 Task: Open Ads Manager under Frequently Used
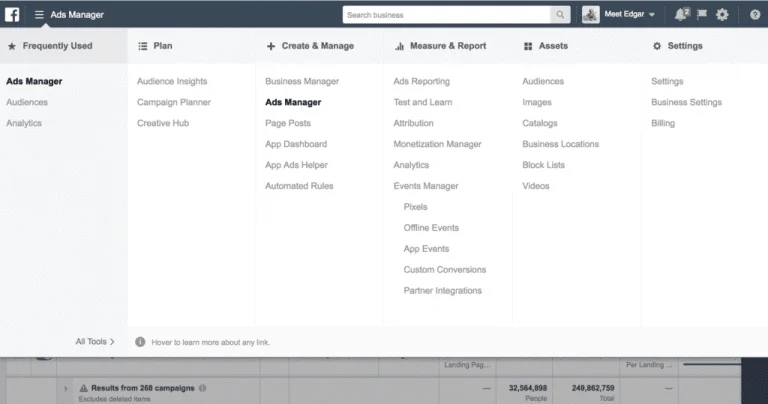[34, 81]
